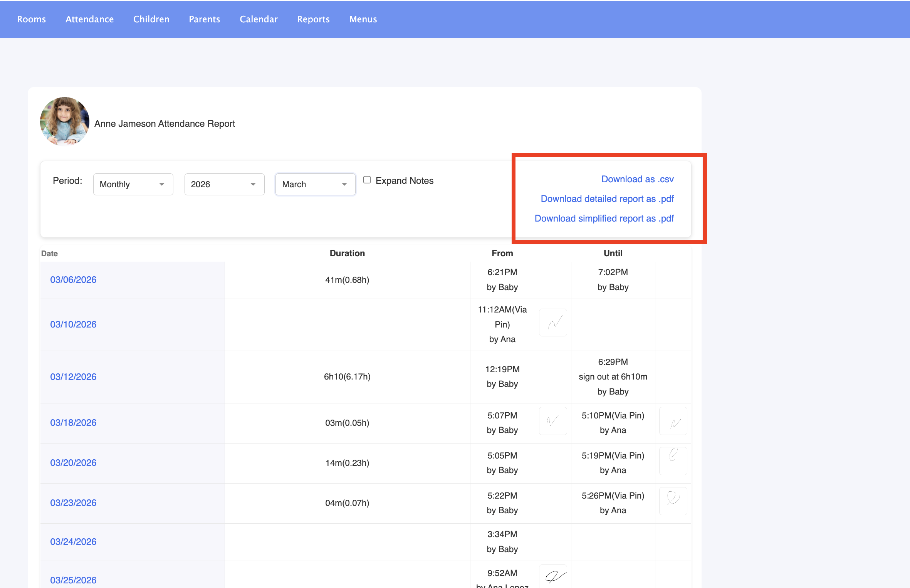Open the Reports menu
The height and width of the screenshot is (588, 910).
point(313,19)
